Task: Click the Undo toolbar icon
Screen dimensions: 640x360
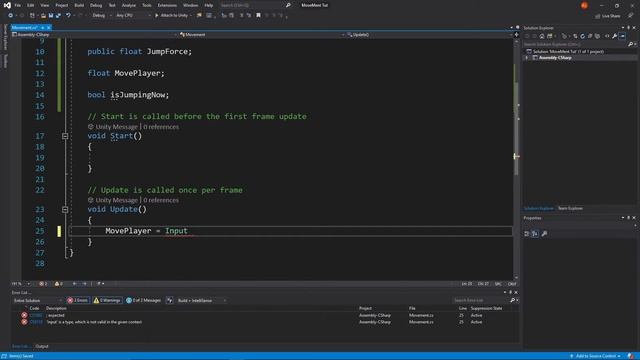Action: point(68,16)
